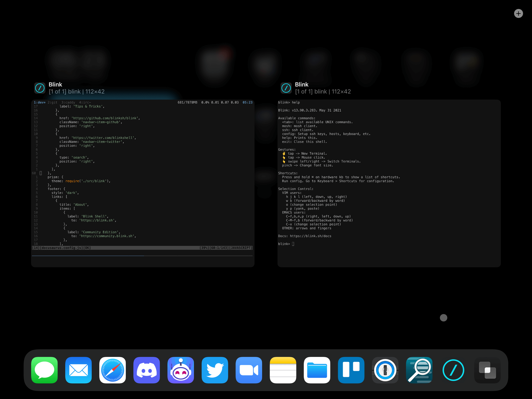Click the right window's Blink title label
The width and height of the screenshot is (532, 399).
point(302,85)
